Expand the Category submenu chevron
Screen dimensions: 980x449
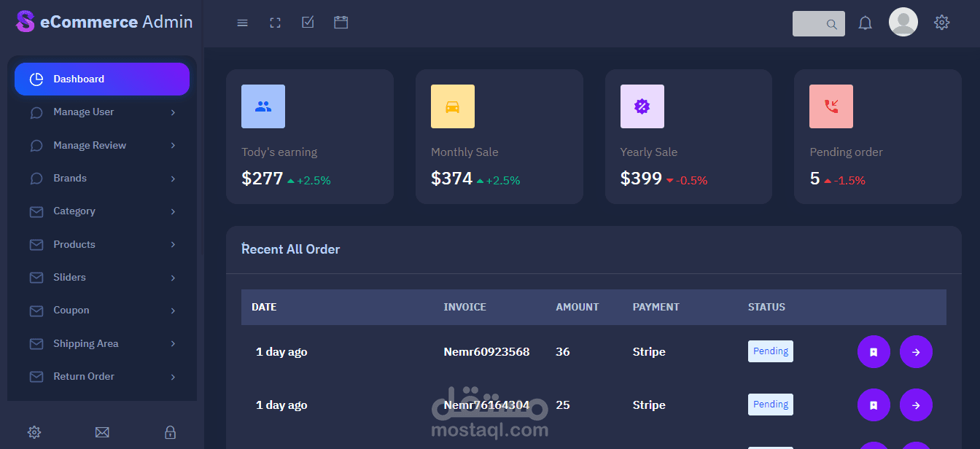point(173,211)
